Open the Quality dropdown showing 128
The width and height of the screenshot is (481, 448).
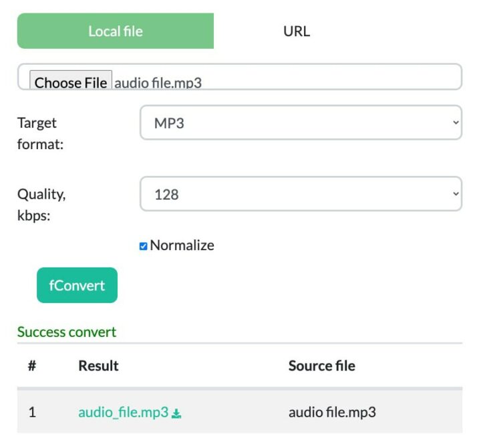pos(301,194)
